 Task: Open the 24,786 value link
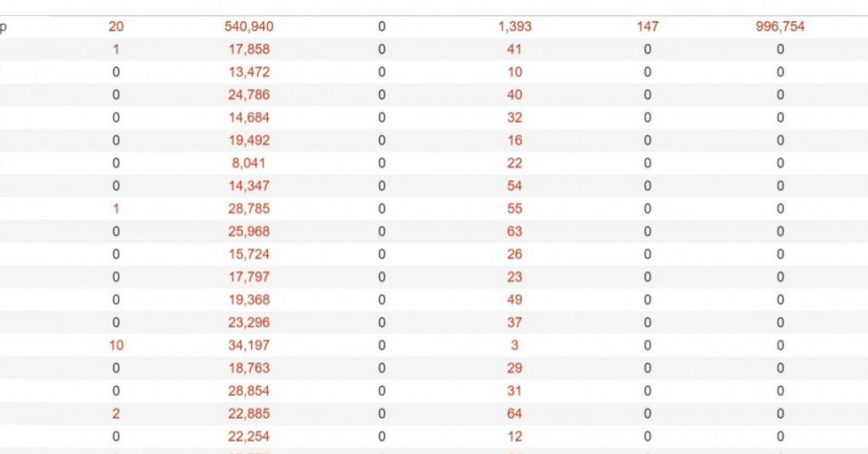(x=249, y=95)
